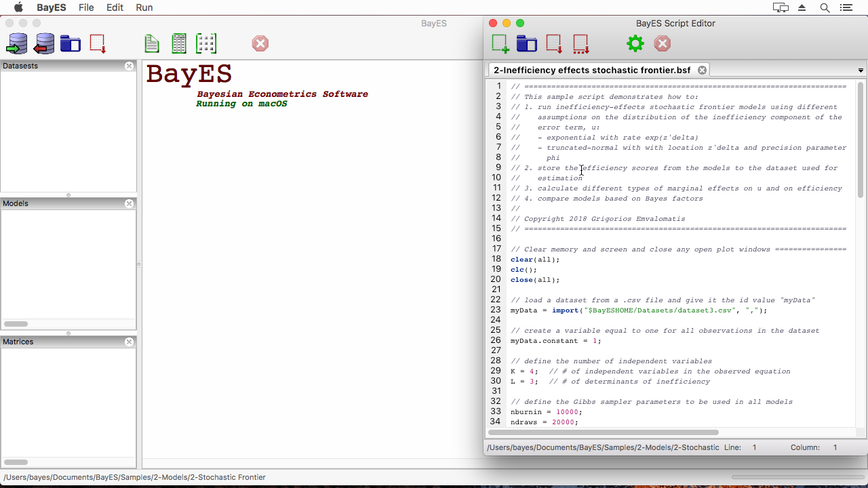This screenshot has height=488, width=868.
Task: Click the eject icon in menu bar
Action: pos(802,7)
